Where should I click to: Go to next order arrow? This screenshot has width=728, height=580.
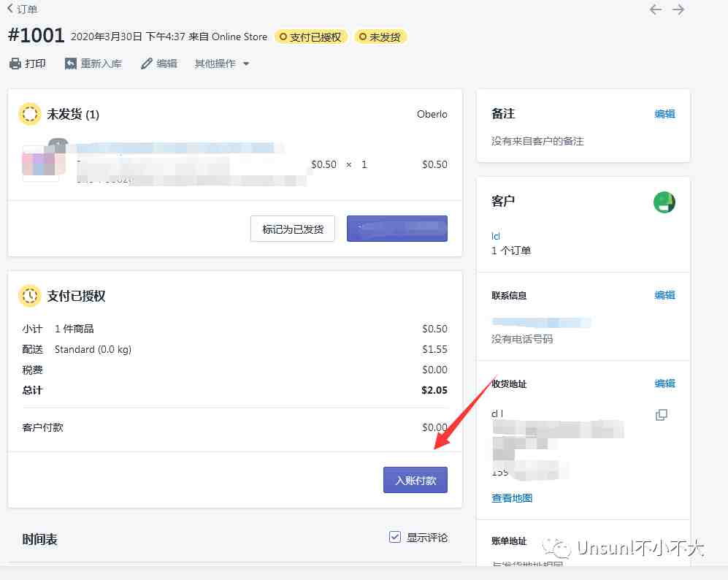pyautogui.click(x=678, y=9)
